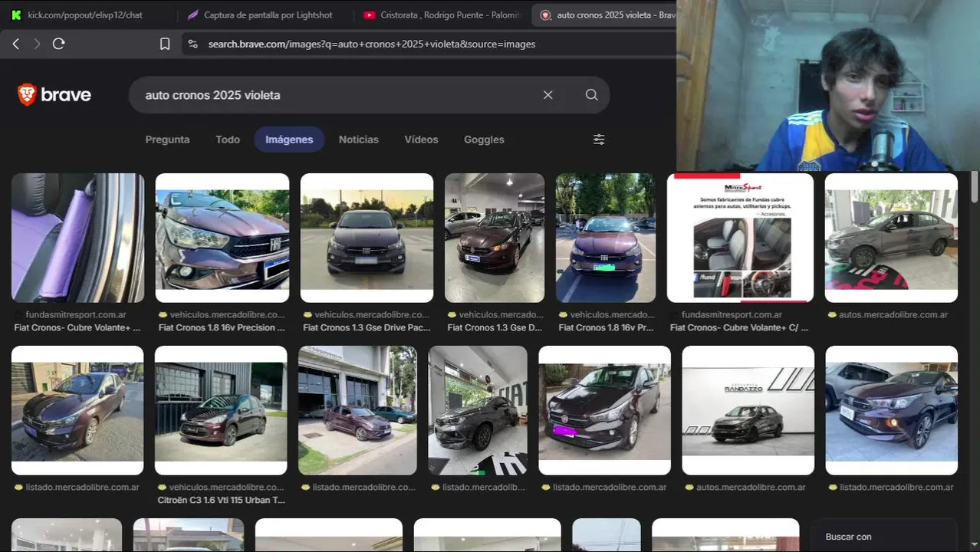Select the auto cronos 2025 violeta tab
This screenshot has height=552, width=980.
[606, 15]
